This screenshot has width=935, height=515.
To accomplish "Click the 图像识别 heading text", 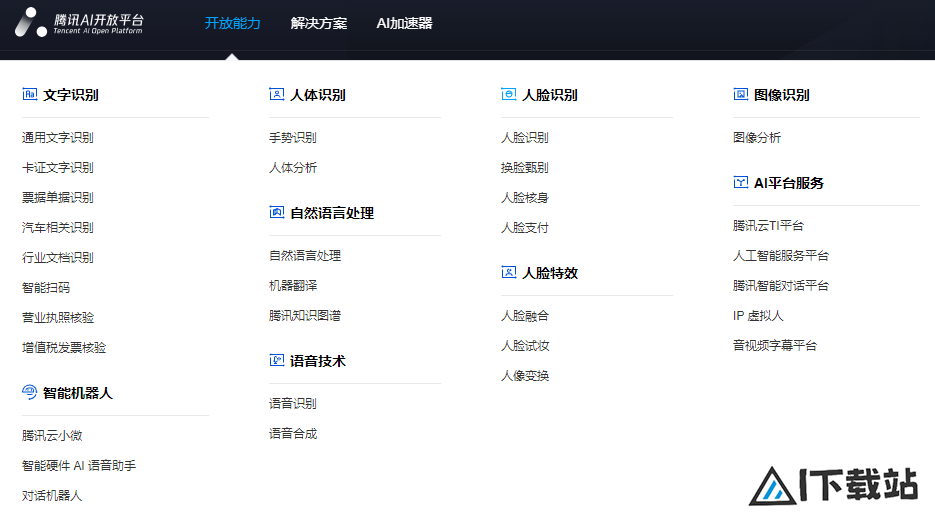I will pos(782,95).
